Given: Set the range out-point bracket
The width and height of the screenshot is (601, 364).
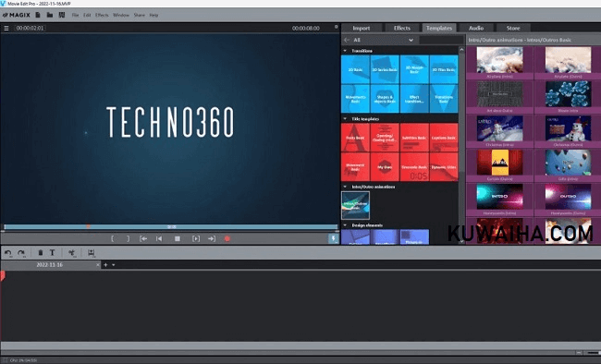Looking at the screenshot, I should coord(128,238).
